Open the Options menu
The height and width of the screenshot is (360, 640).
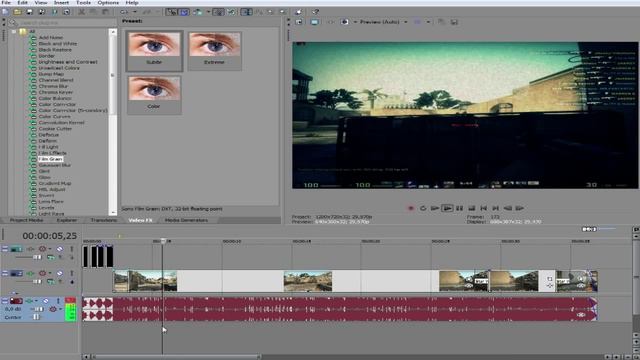tap(108, 2)
